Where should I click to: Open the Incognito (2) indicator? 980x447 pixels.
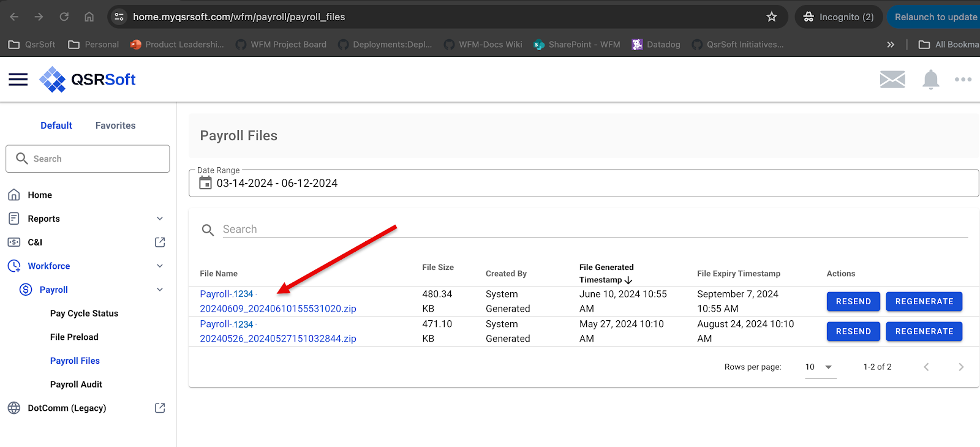tap(839, 17)
